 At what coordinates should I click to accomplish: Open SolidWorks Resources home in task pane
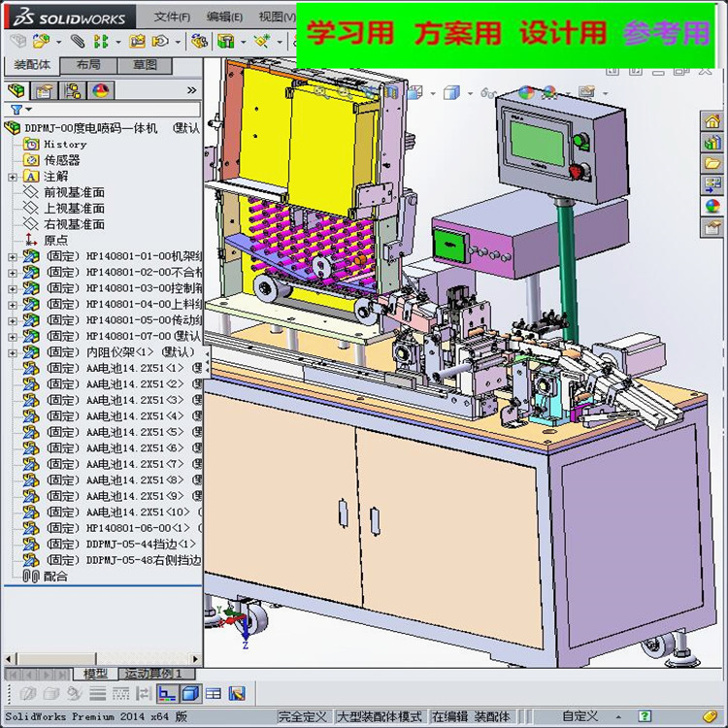pos(711,122)
